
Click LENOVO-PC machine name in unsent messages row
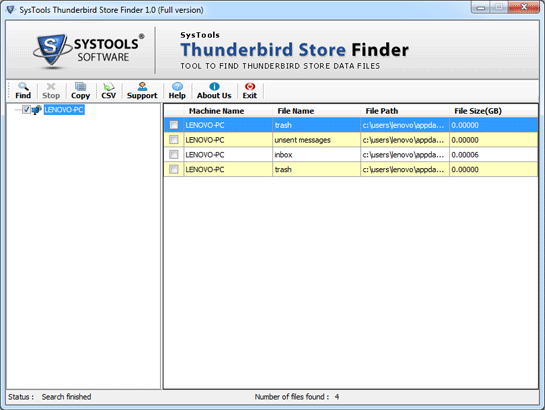tap(205, 140)
